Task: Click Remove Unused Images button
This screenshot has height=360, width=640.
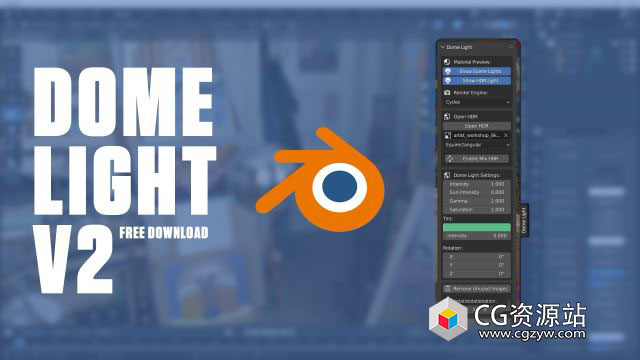Action: click(x=476, y=289)
